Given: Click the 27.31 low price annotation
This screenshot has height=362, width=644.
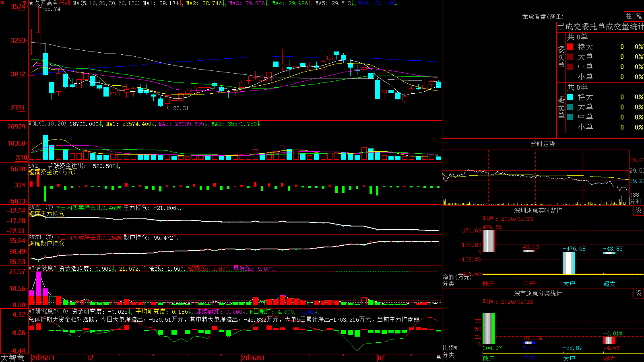Looking at the screenshot, I should click(x=180, y=108).
